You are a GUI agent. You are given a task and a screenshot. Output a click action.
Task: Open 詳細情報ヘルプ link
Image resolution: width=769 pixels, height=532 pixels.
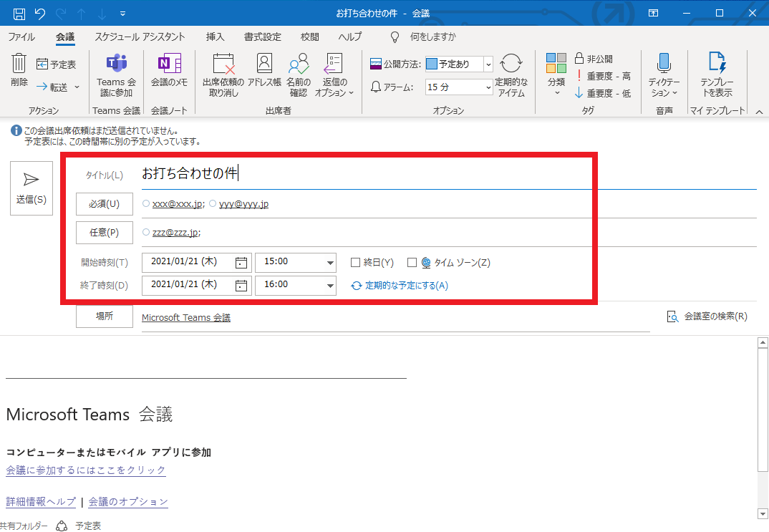pos(41,502)
